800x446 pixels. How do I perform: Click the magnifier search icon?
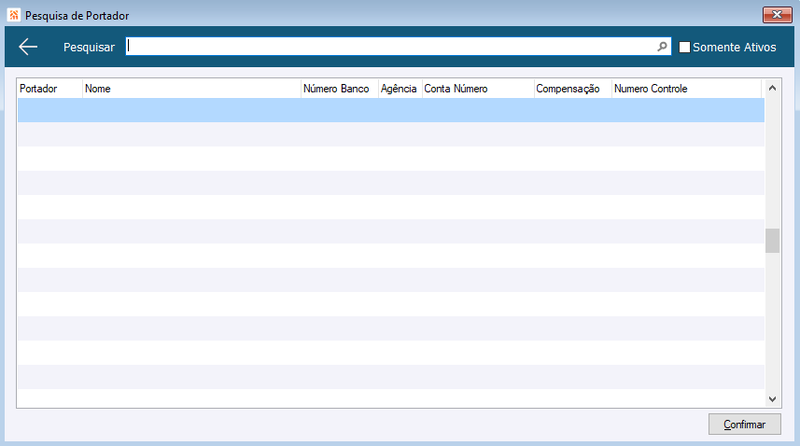(662, 46)
